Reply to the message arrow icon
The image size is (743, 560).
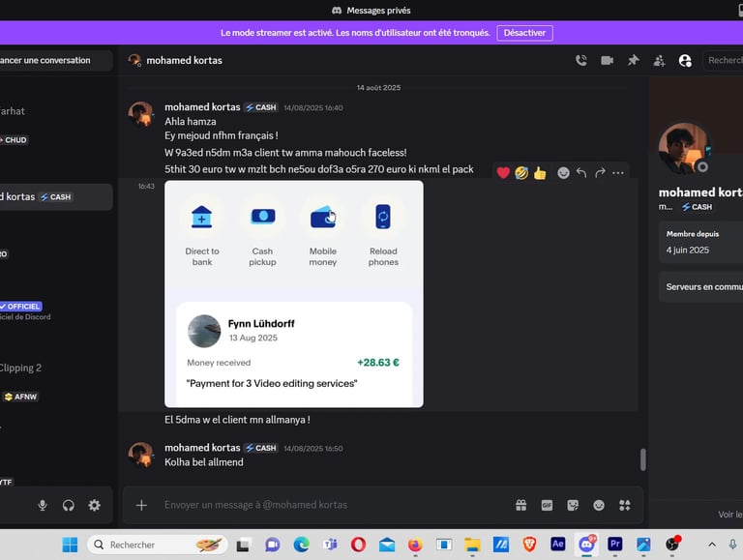pos(581,173)
